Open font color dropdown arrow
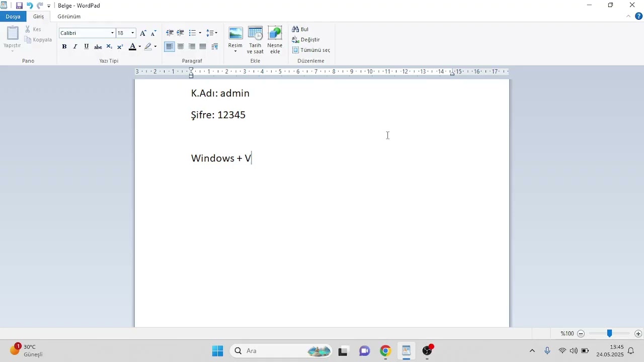 click(x=140, y=47)
